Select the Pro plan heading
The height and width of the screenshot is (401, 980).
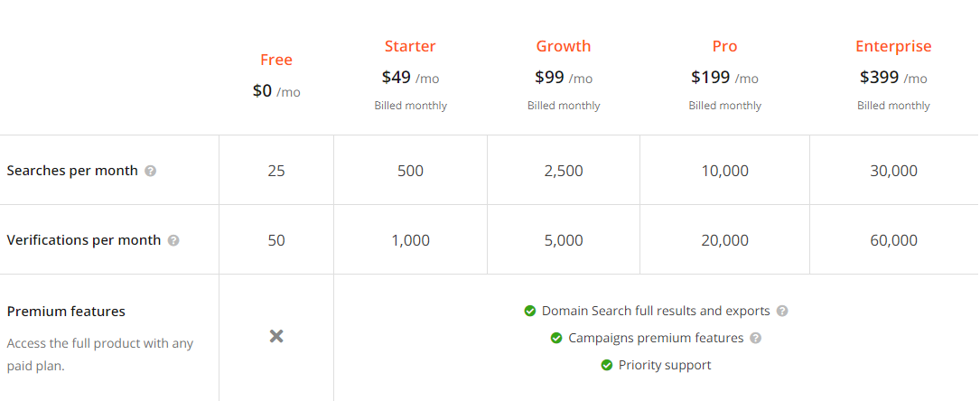[725, 46]
